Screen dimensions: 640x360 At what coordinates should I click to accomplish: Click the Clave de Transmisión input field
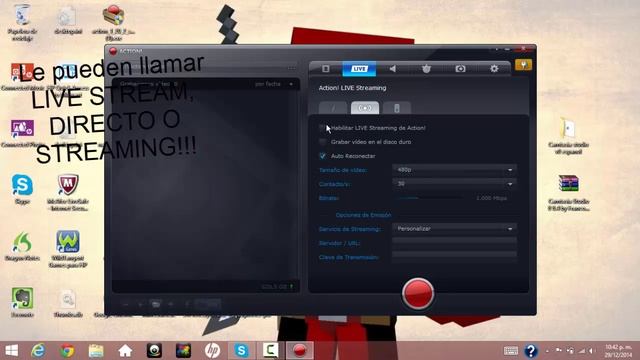(x=454, y=257)
